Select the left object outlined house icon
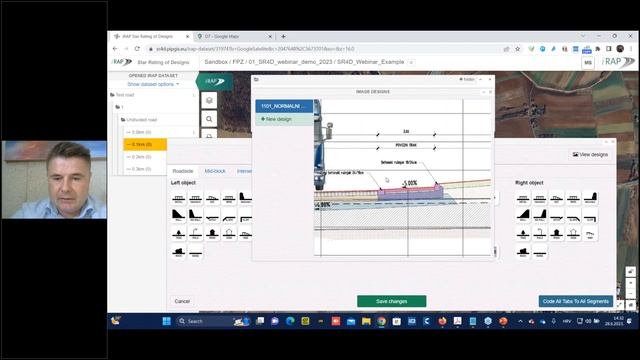 point(229,233)
